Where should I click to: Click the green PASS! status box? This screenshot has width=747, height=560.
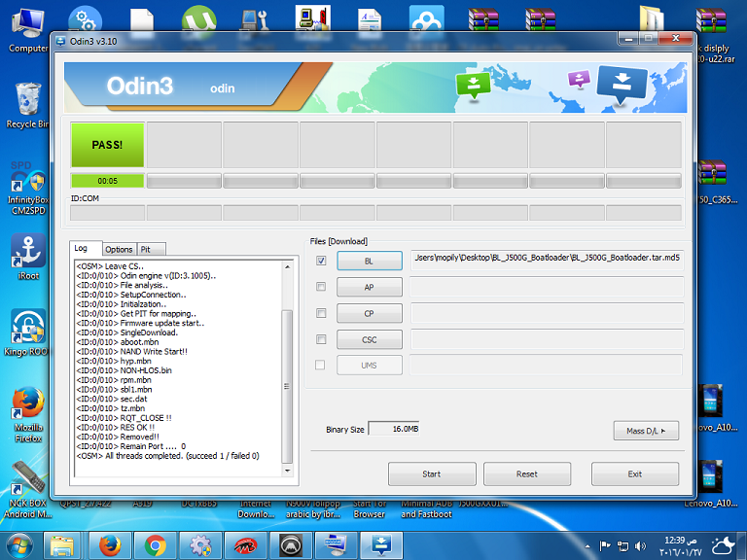[x=107, y=145]
